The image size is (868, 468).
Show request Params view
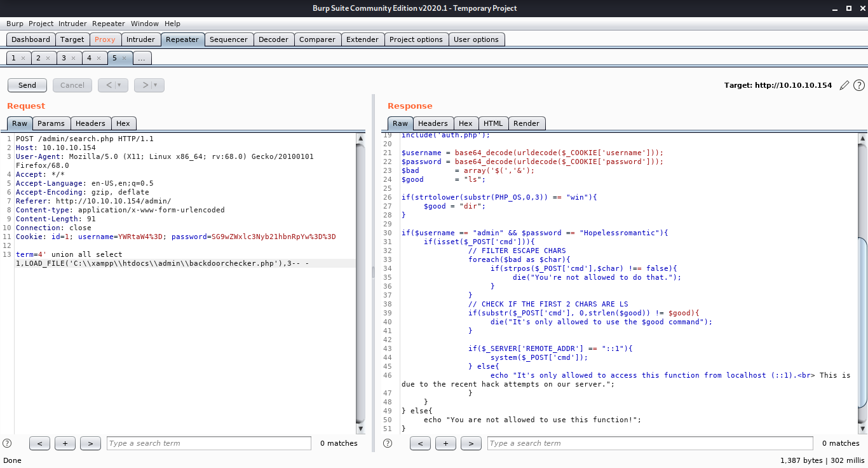[x=51, y=123]
